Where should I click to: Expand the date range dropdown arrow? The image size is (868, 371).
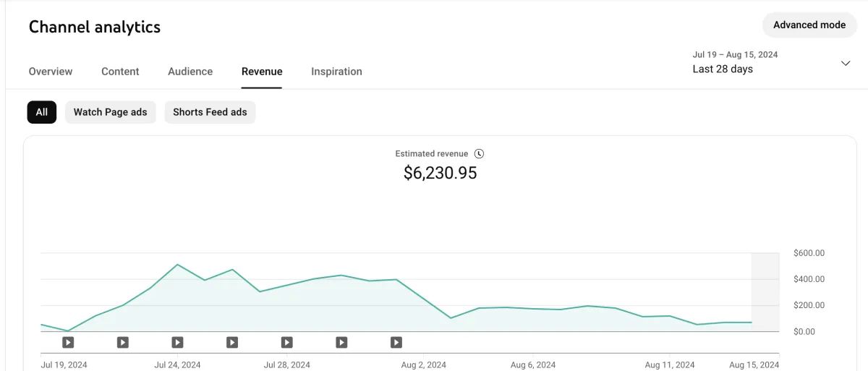(x=846, y=63)
